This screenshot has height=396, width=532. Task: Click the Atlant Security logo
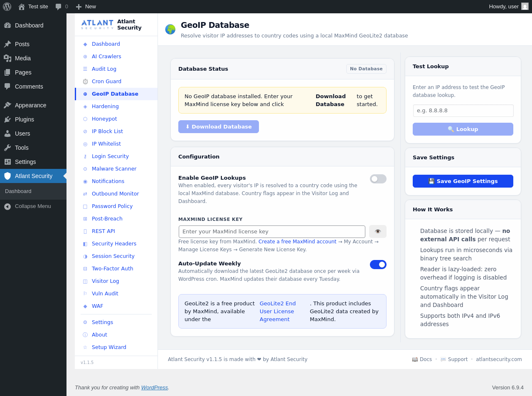point(97,25)
